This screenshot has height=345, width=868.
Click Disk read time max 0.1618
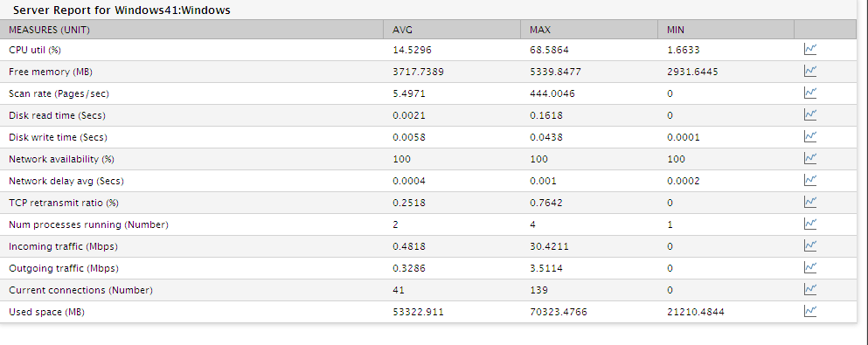click(x=546, y=115)
